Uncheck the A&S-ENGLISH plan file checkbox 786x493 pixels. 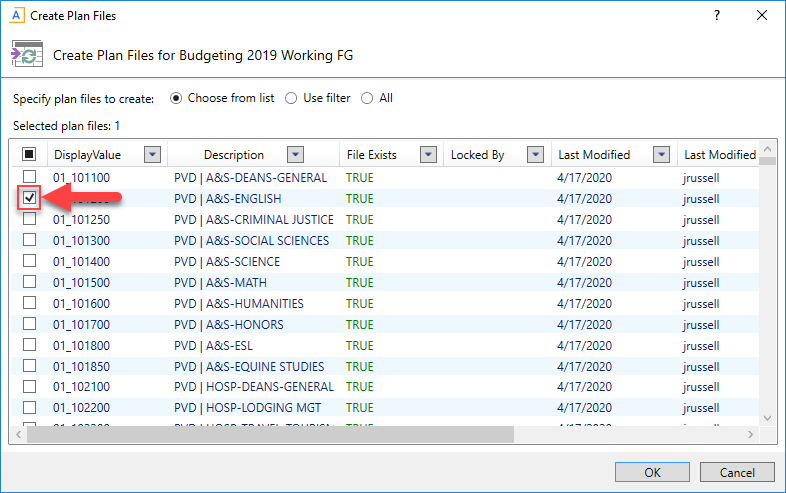point(30,198)
